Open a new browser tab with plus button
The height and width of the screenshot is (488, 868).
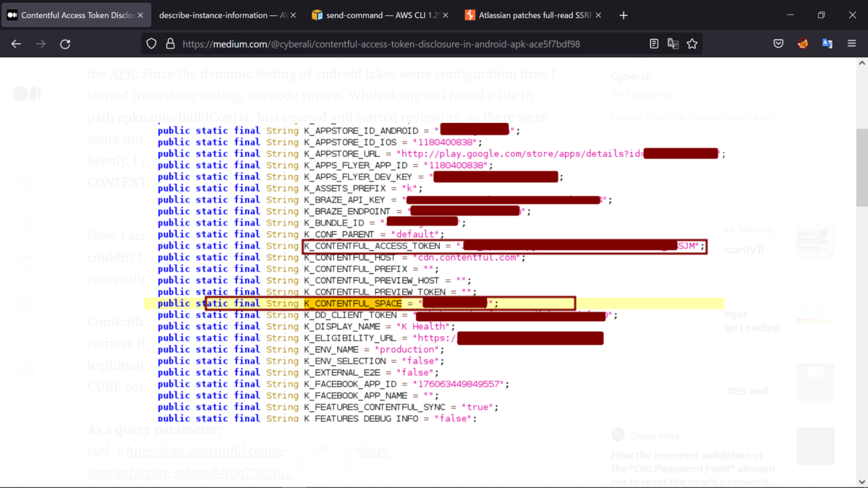(624, 15)
